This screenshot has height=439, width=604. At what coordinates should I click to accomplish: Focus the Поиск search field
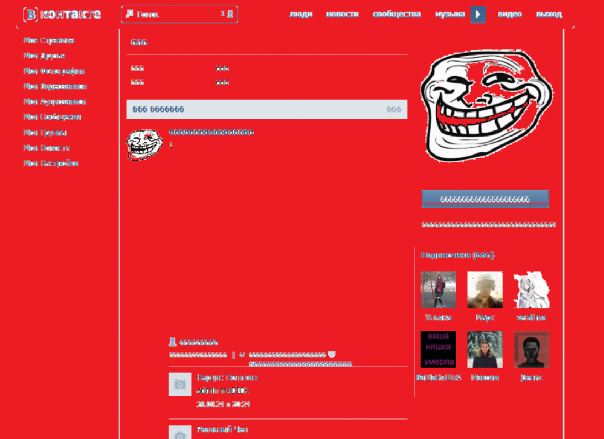(x=179, y=14)
